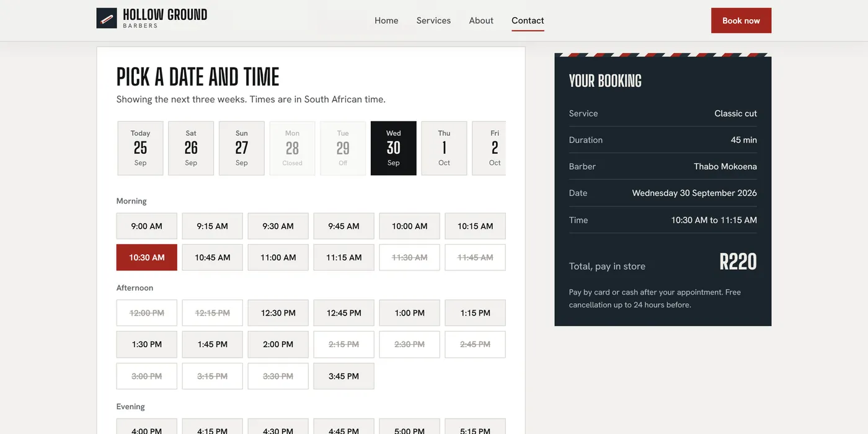Select the 10:45 AM slot
This screenshot has width=868, height=434.
point(213,257)
